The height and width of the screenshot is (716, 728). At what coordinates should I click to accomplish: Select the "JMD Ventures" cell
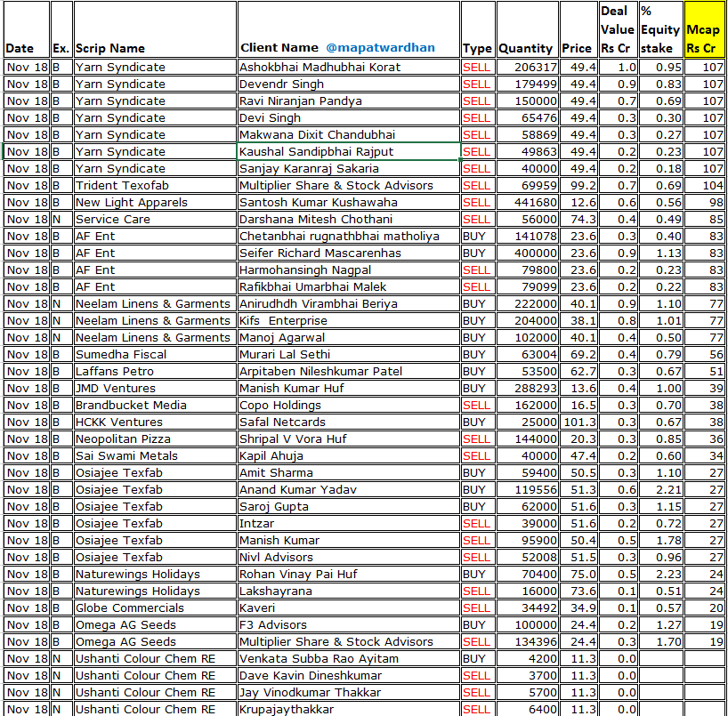[x=155, y=388]
